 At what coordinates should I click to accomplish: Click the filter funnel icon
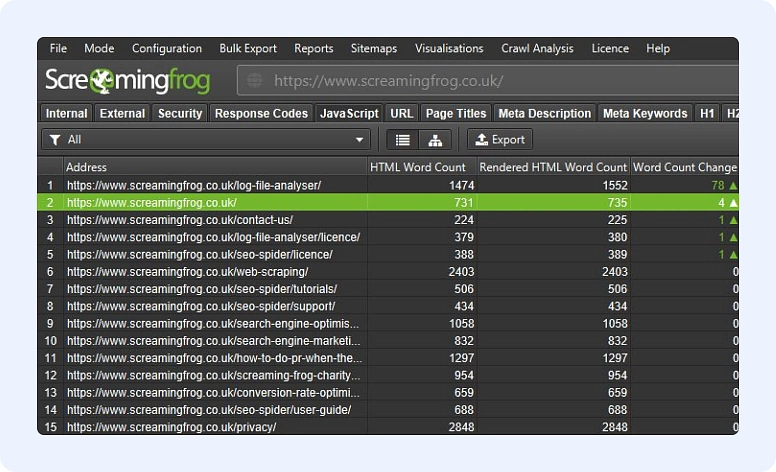point(55,140)
